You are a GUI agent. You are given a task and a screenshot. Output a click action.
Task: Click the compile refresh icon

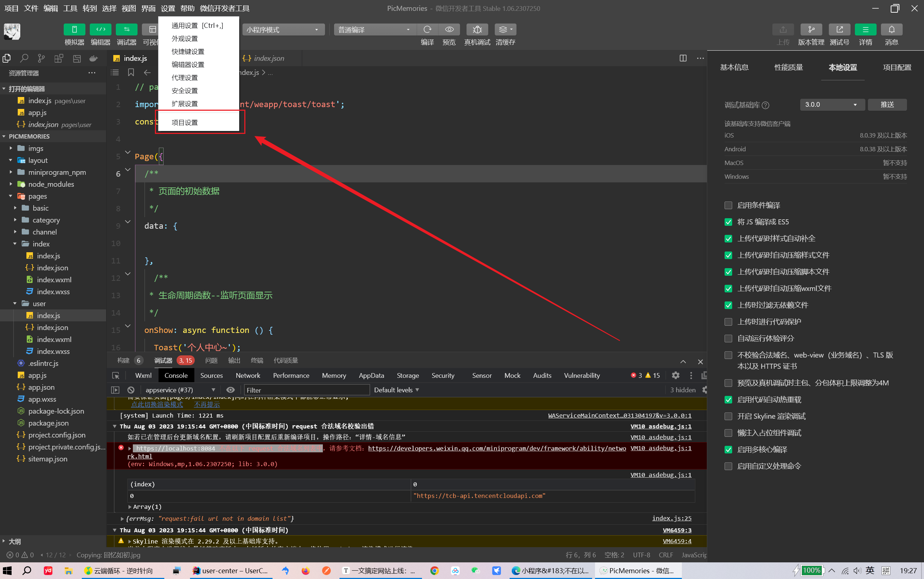[x=427, y=29]
